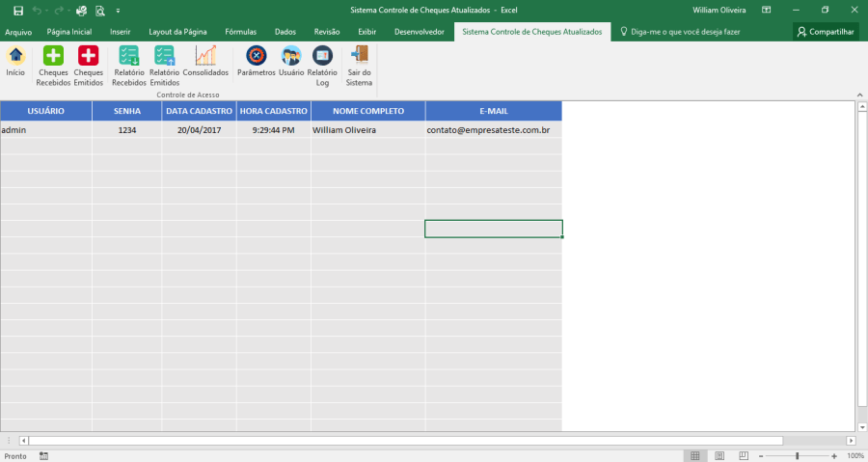
Task: Click horizontal scrollbar right arrow
Action: [x=851, y=441]
